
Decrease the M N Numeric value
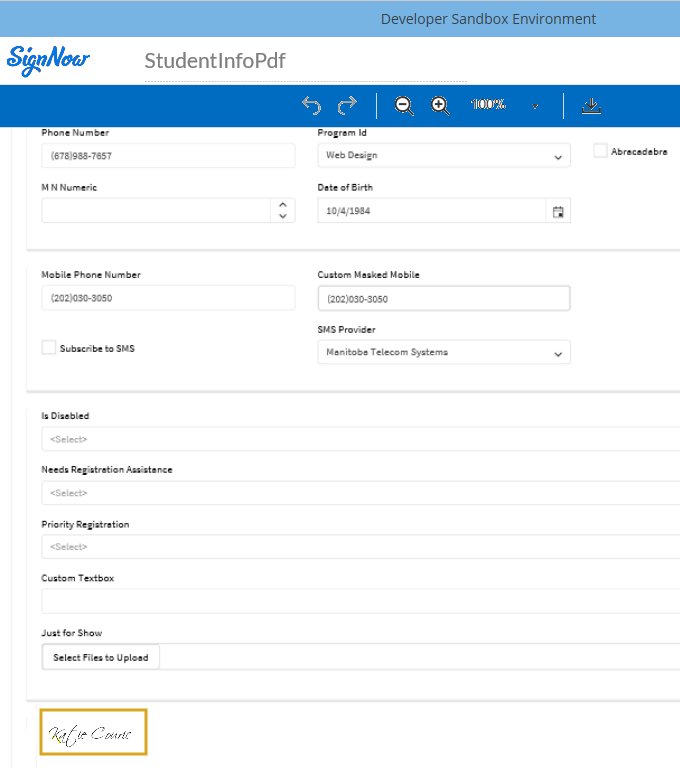click(x=283, y=216)
